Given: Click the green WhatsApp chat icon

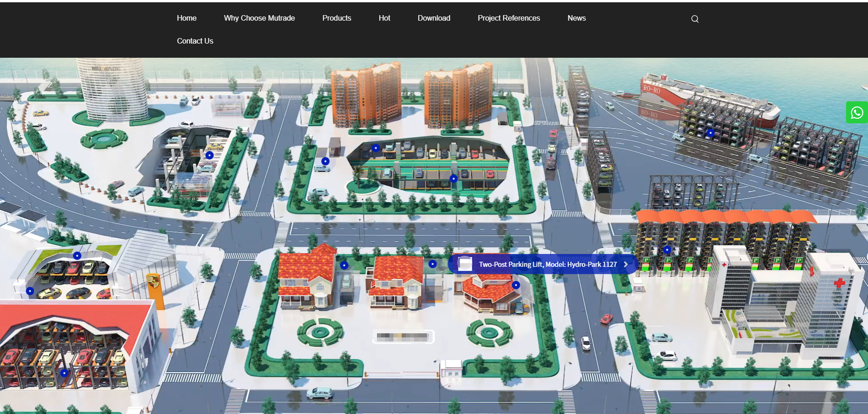Looking at the screenshot, I should [857, 112].
